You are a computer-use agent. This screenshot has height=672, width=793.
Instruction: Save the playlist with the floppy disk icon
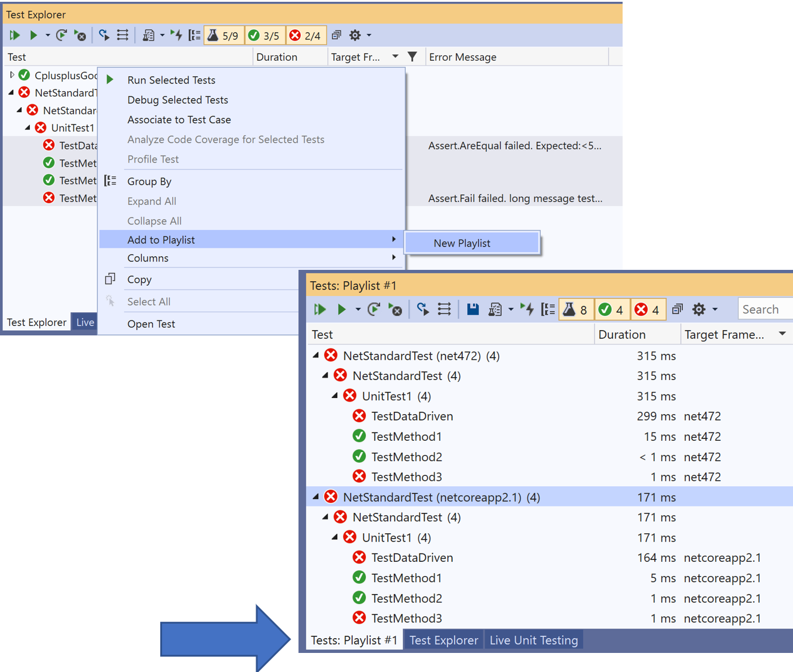pos(473,309)
